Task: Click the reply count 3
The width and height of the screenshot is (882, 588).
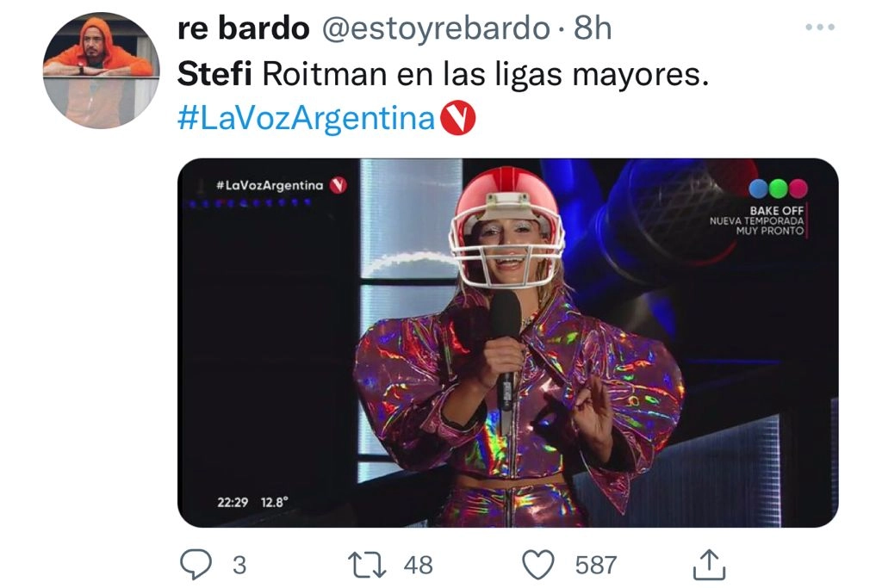Action: click(x=239, y=565)
